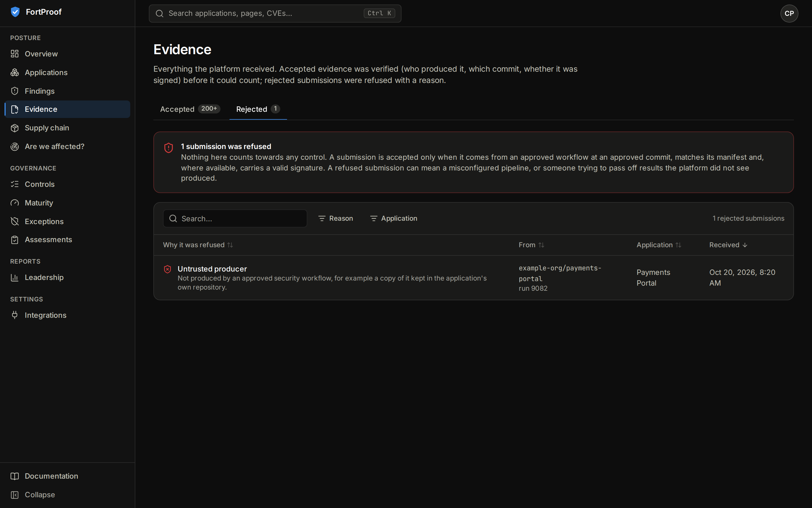Click the Documentation book icon
The width and height of the screenshot is (812, 508).
[14, 476]
